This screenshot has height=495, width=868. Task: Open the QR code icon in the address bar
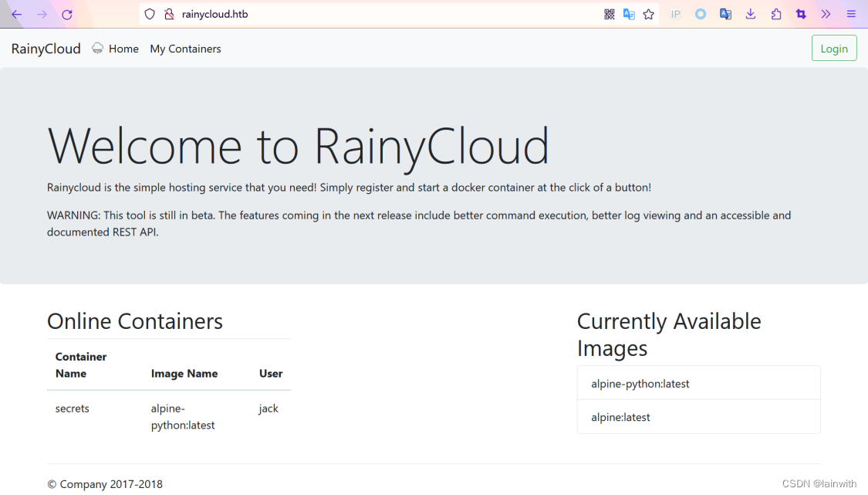click(x=609, y=15)
